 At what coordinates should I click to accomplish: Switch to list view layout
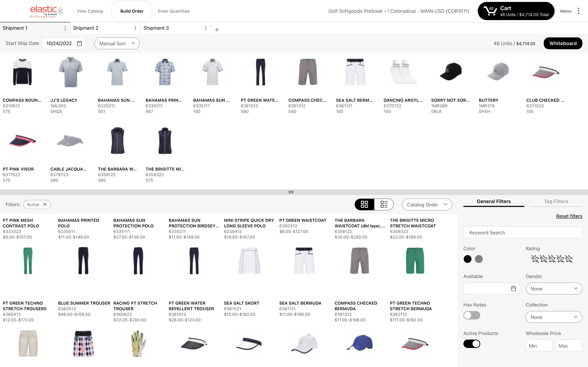point(384,204)
